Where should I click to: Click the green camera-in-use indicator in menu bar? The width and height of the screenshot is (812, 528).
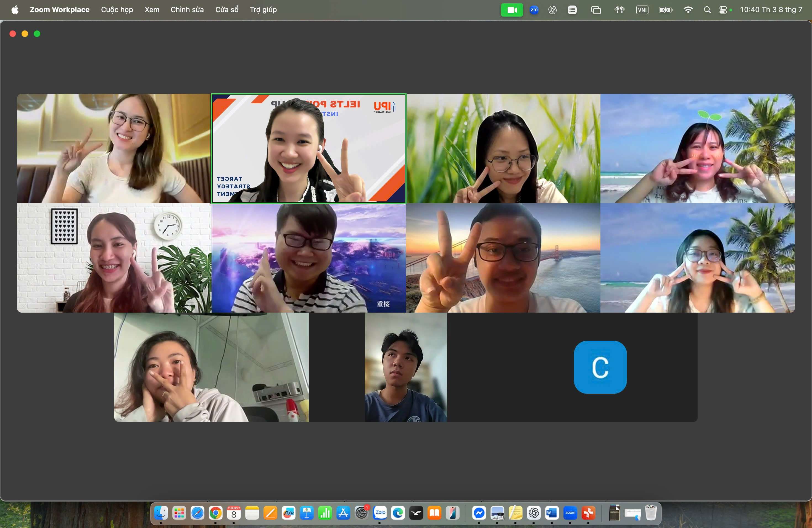[512, 10]
